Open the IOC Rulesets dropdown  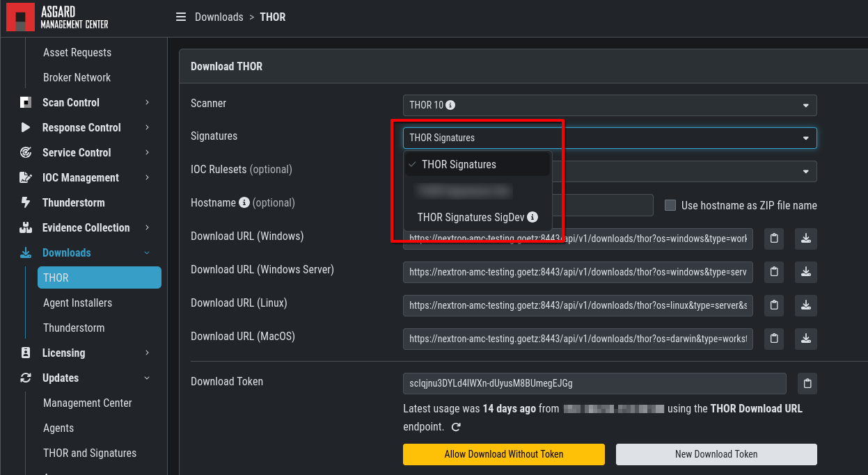(x=805, y=171)
